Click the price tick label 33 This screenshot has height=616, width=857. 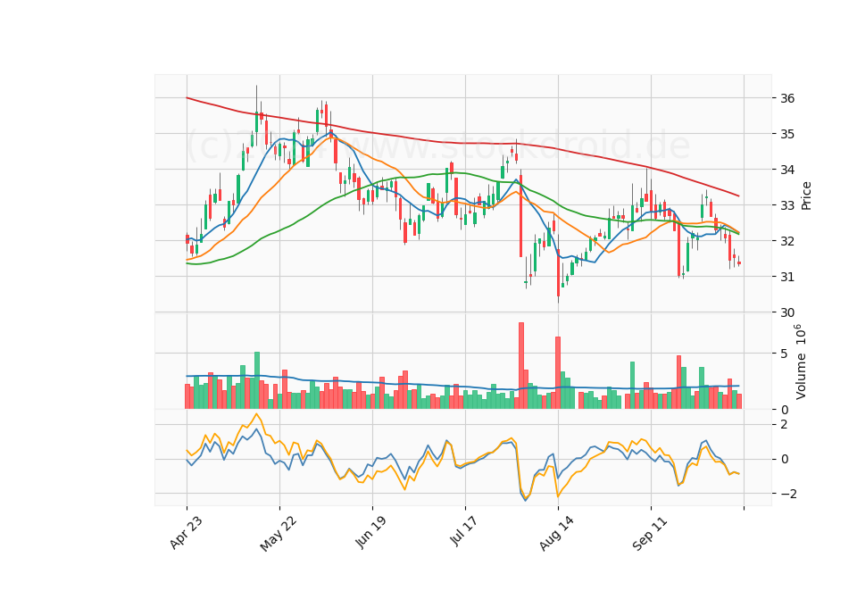(x=787, y=205)
